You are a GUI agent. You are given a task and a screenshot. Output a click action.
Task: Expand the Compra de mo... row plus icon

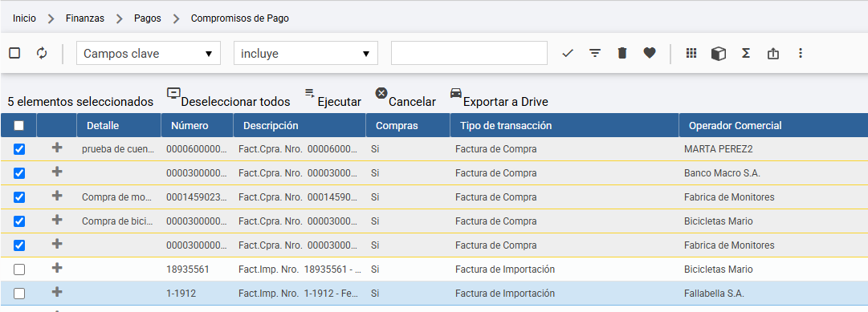tap(56, 195)
